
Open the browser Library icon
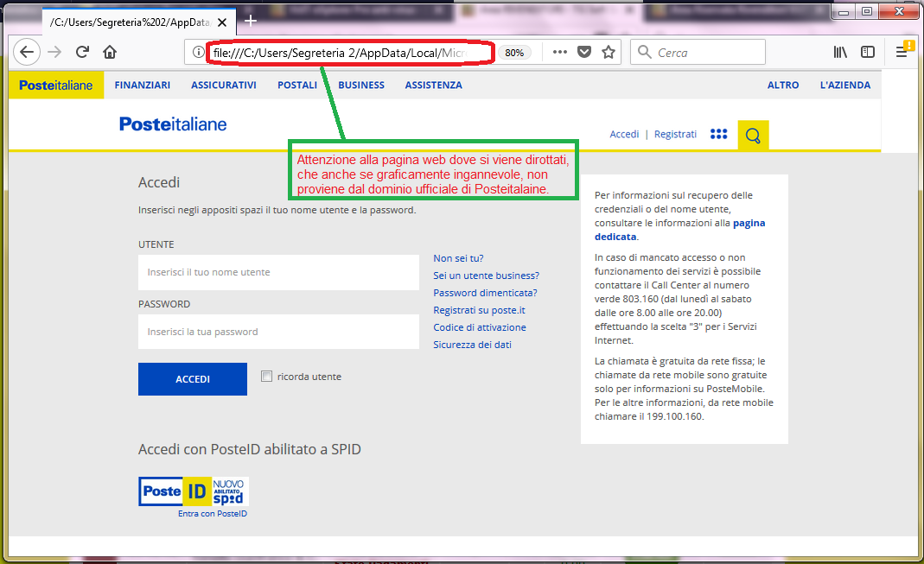840,53
